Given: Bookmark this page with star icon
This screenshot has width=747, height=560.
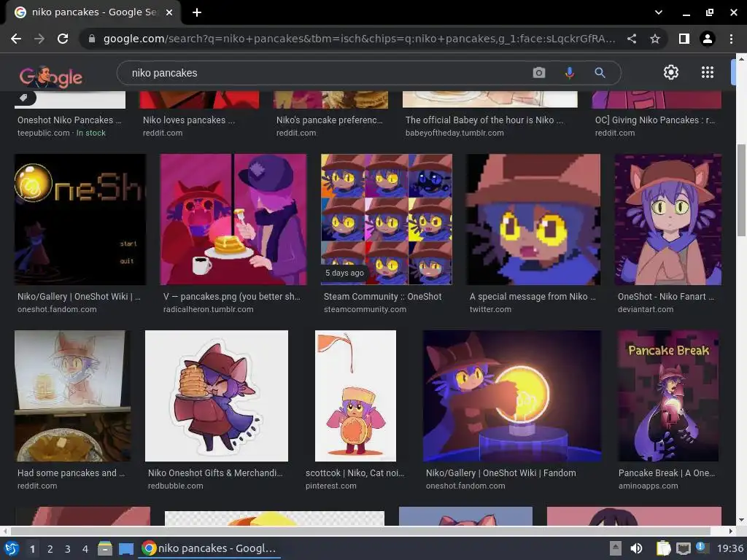Looking at the screenshot, I should (655, 39).
